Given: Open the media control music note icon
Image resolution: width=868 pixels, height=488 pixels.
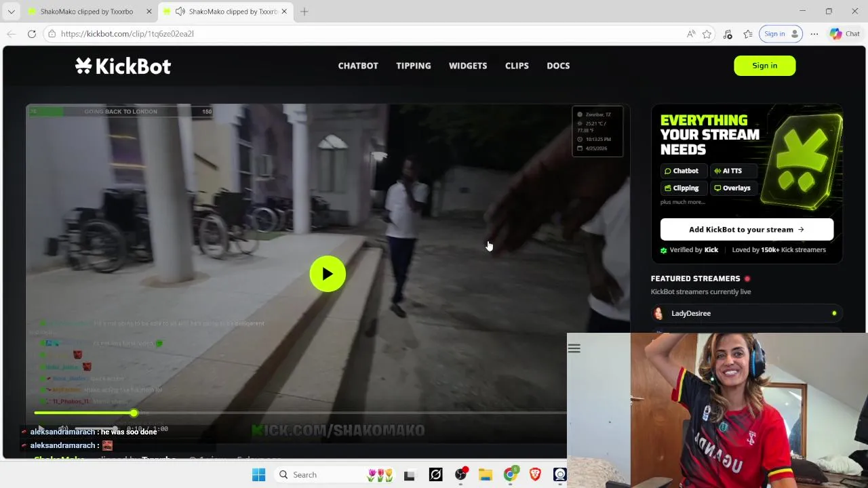Looking at the screenshot, I should [728, 34].
